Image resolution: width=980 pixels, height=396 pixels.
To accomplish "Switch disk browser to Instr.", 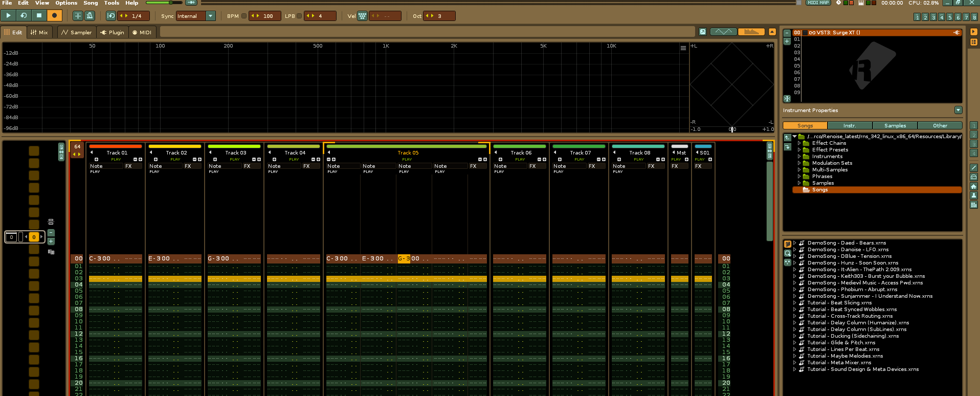I will (850, 125).
